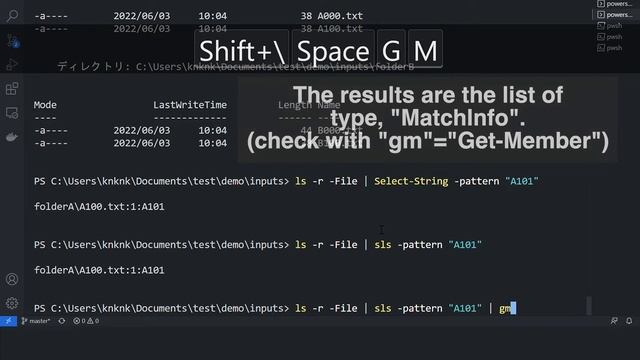
Task: Synchronize changes via status bar sync icon
Action: (62, 321)
